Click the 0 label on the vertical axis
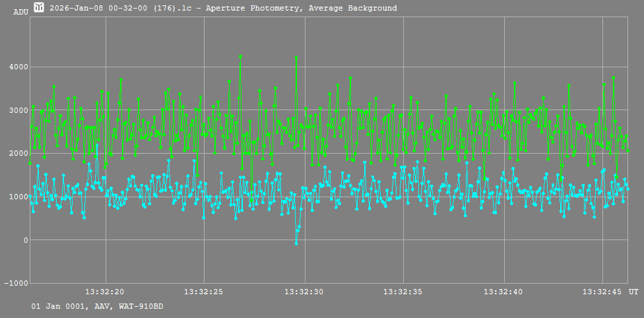 [x=24, y=240]
